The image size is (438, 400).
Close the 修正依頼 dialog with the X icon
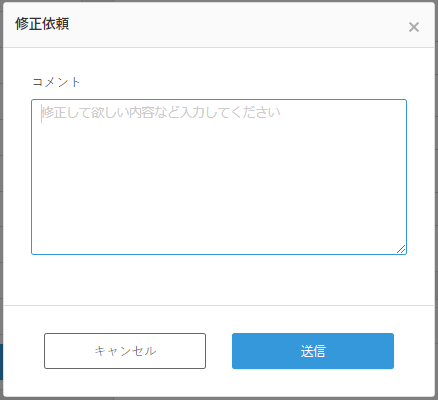coord(414,27)
